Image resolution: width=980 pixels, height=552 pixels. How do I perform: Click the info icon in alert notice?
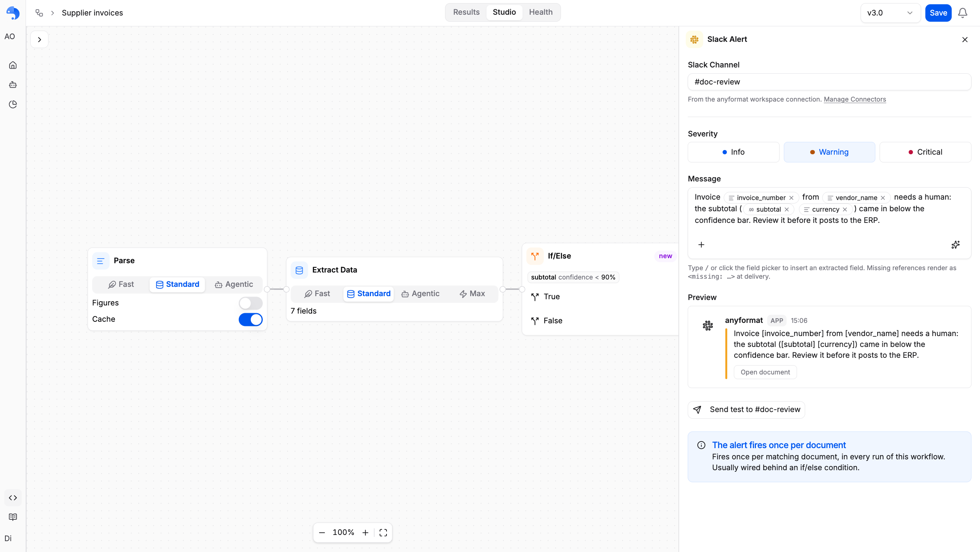701,445
